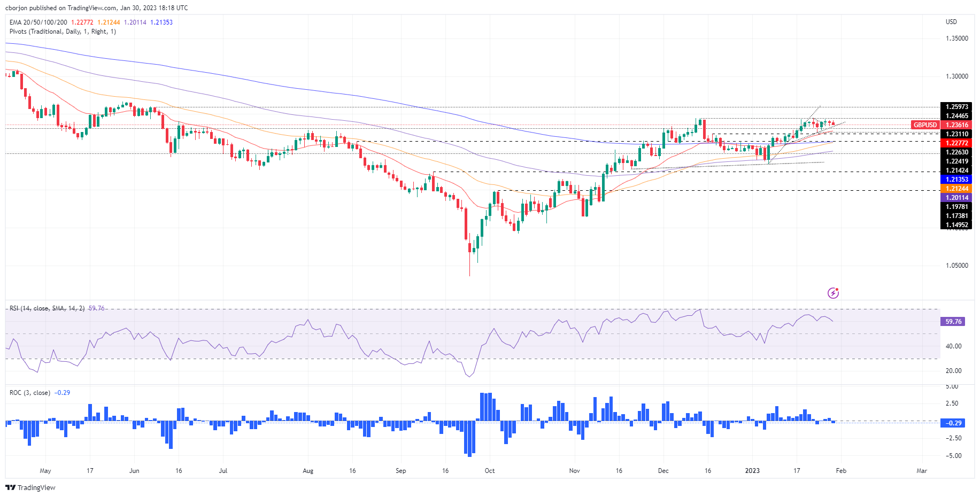This screenshot has width=980, height=497.
Task: Select the Pivots indicator legend
Action: point(63,32)
